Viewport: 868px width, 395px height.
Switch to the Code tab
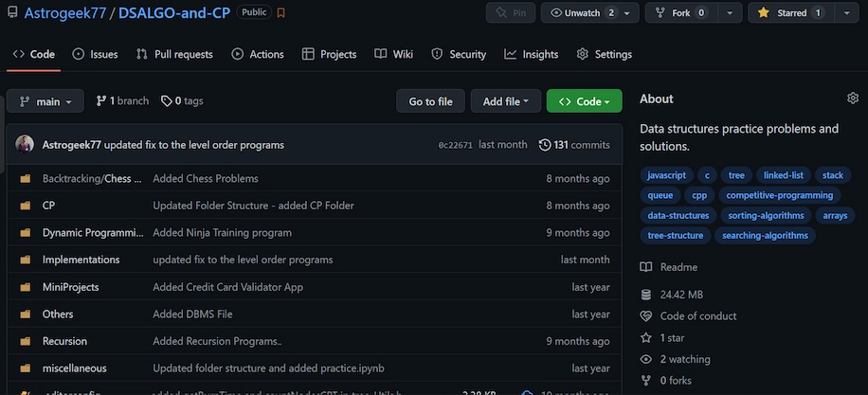coord(34,54)
